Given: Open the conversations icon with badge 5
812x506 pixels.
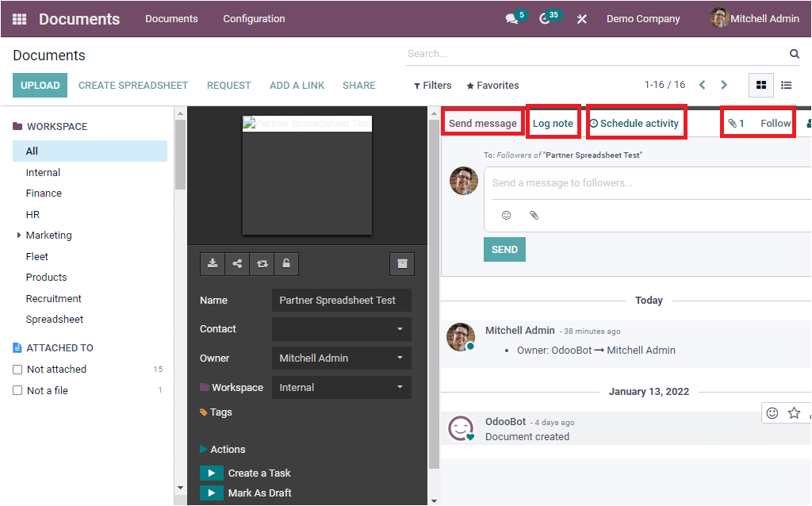Looking at the screenshot, I should 511,19.
